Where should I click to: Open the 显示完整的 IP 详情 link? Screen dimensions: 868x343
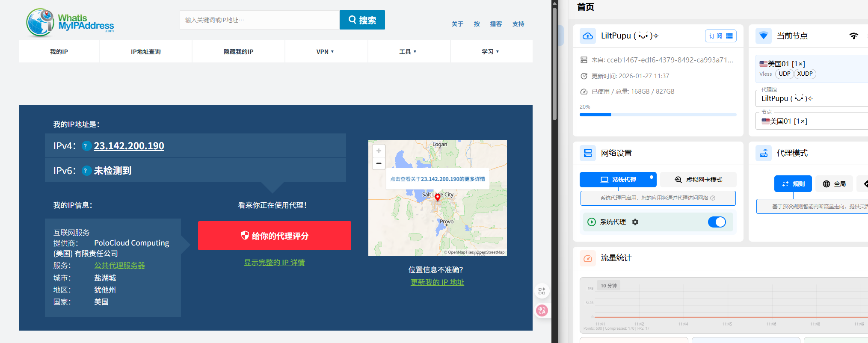tap(275, 263)
